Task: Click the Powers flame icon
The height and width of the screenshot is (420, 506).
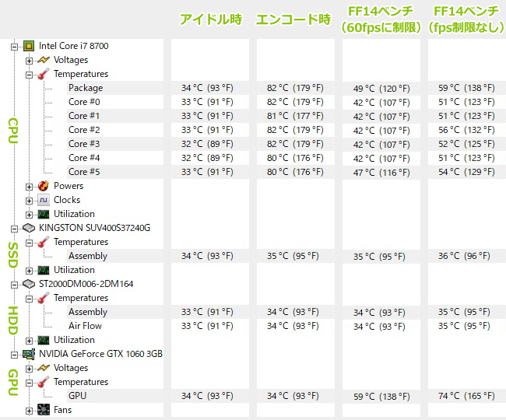Action: click(44, 186)
